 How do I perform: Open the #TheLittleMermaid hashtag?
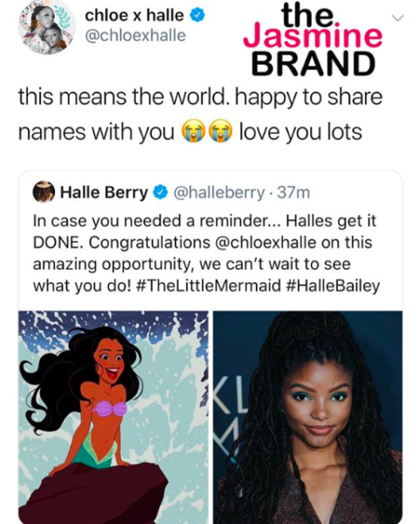[x=209, y=286]
